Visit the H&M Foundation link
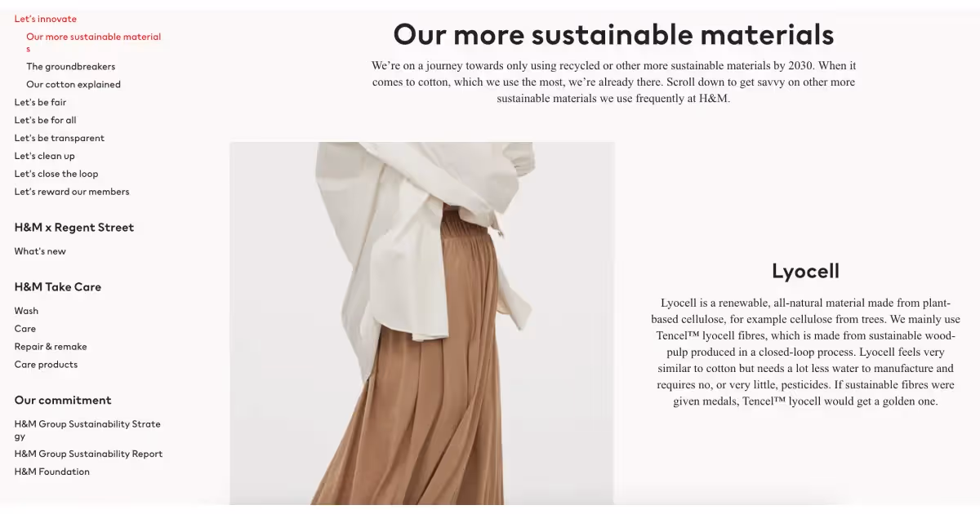980x514 pixels. [51, 472]
